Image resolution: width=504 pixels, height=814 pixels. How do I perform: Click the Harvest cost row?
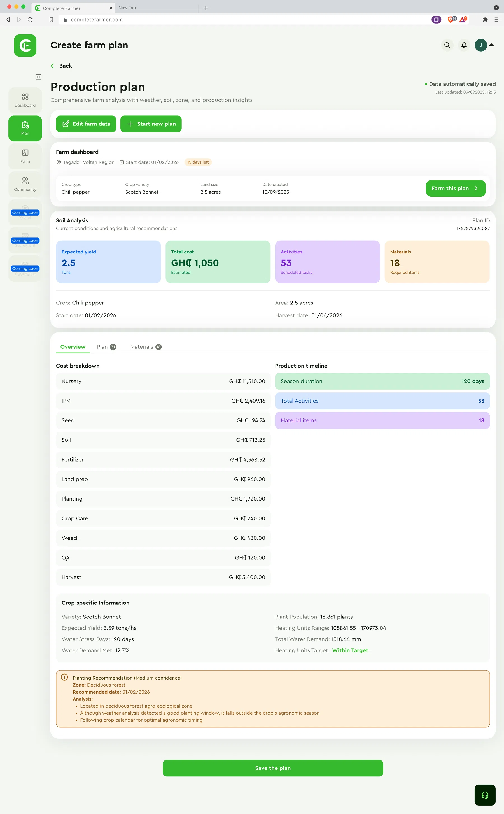click(163, 577)
